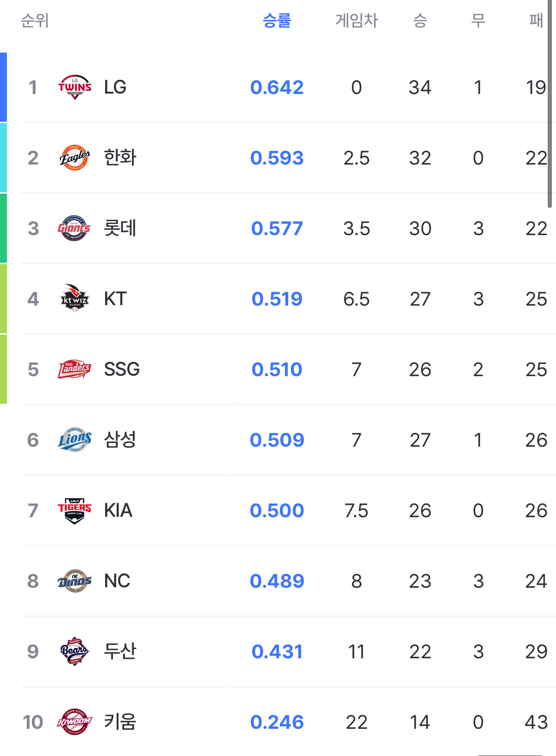Tap the Samsung Lions logo
556x756 pixels.
click(x=75, y=440)
